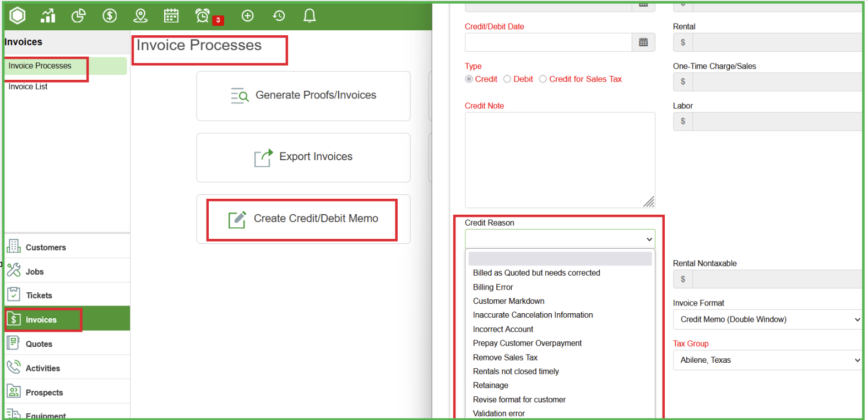868x420 pixels.
Task: Open the Credit/Debit Date calendar picker
Action: 643,42
